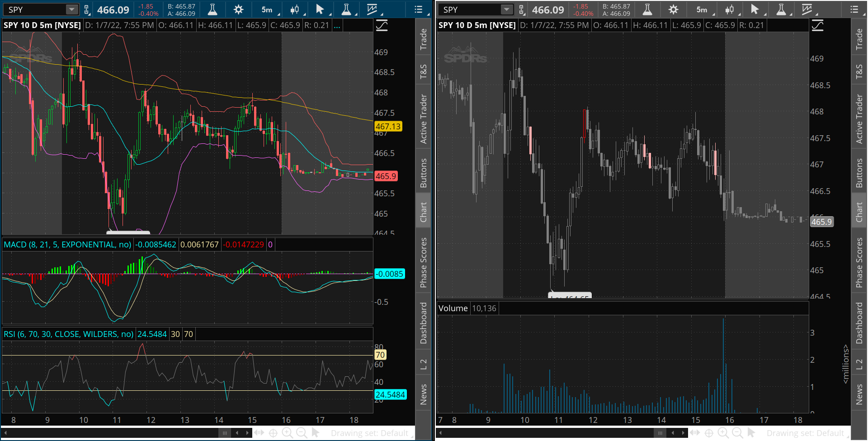Open patterns flask icon in right chart toolbar
Viewport: 868px width, 441px height.
pyautogui.click(x=781, y=9)
